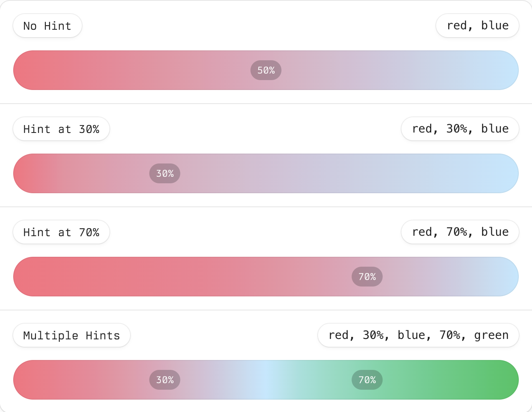Select the "red, 30%, blue" code pill
532x412 pixels.
coord(460,129)
